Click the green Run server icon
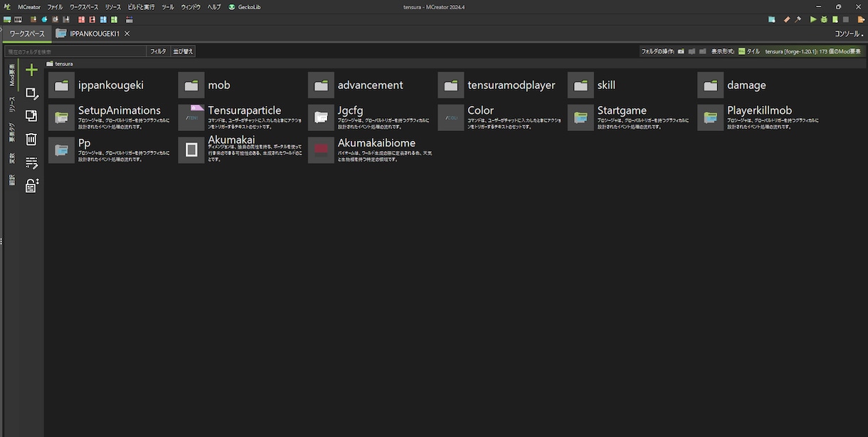 coord(835,20)
